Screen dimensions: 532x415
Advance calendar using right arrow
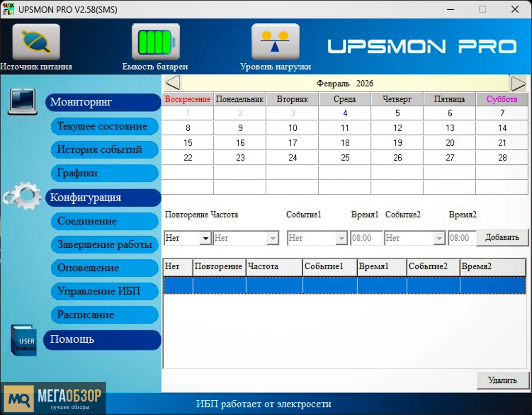point(517,82)
